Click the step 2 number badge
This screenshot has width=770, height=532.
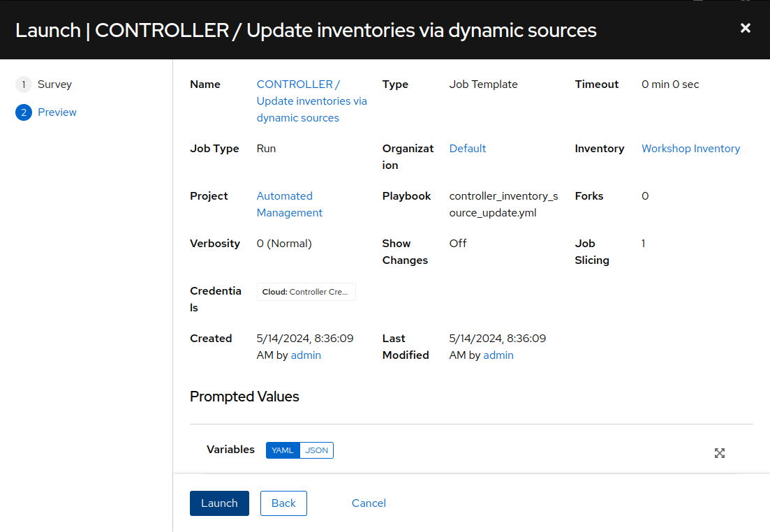(x=24, y=112)
